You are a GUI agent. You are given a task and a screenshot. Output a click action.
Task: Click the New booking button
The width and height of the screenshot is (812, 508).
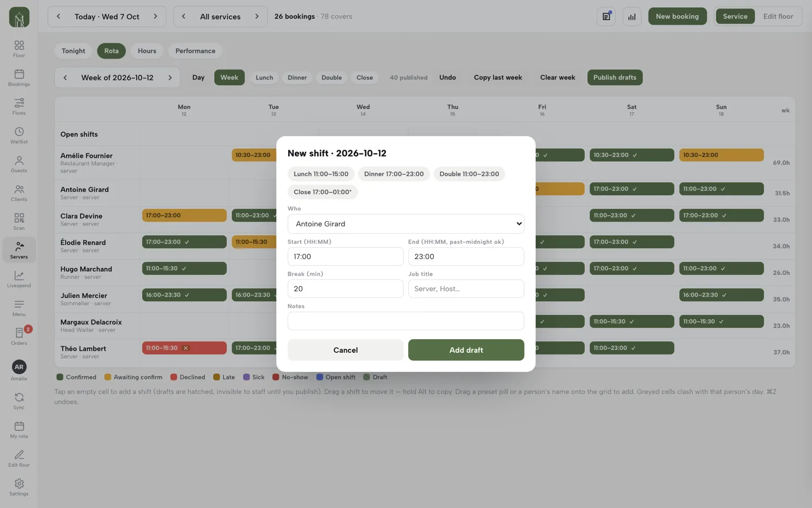(x=677, y=16)
